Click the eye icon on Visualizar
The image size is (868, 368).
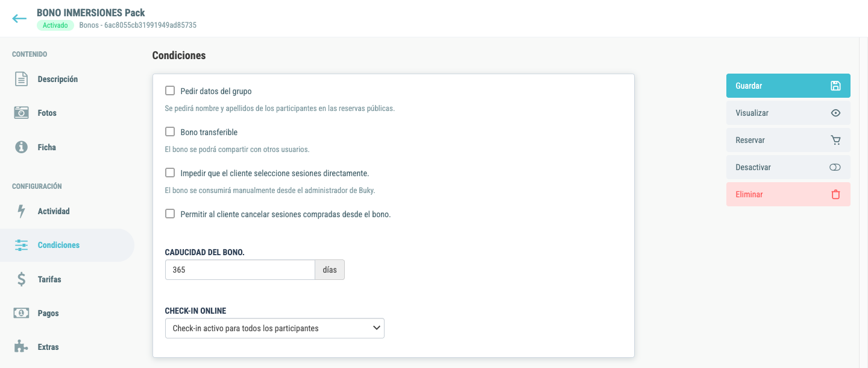coord(835,113)
